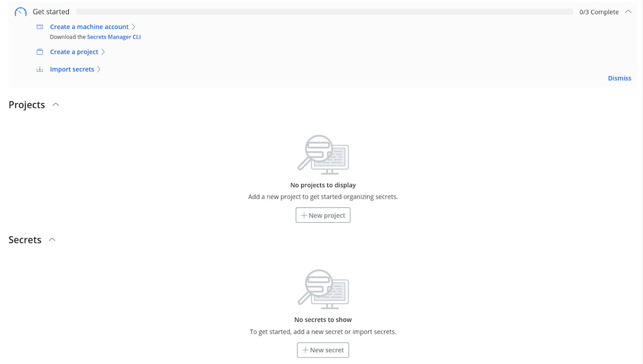The height and width of the screenshot is (364, 643).
Task: Open Create a project
Action: 74,51
